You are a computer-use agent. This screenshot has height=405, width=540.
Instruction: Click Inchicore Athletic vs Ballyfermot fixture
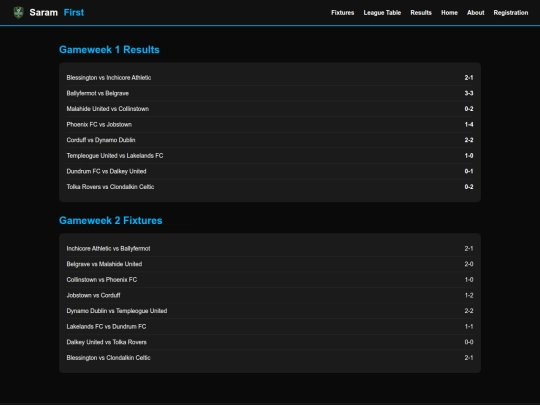tap(270, 249)
